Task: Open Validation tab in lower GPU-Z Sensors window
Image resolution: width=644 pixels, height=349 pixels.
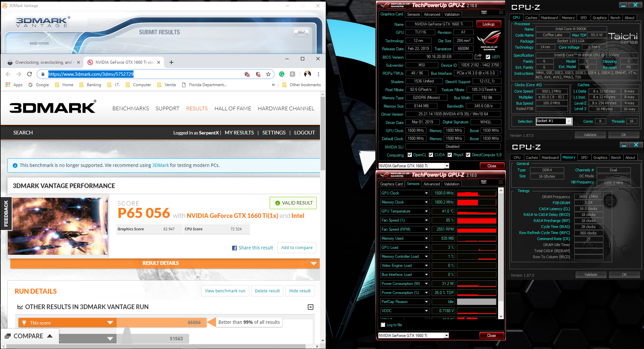Action: (452, 184)
